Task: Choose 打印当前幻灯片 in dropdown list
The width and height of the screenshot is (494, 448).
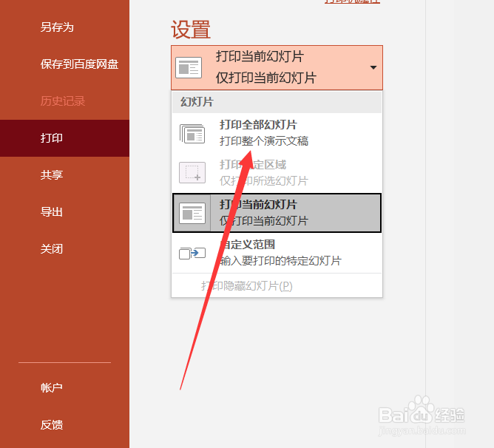Action: tap(277, 213)
